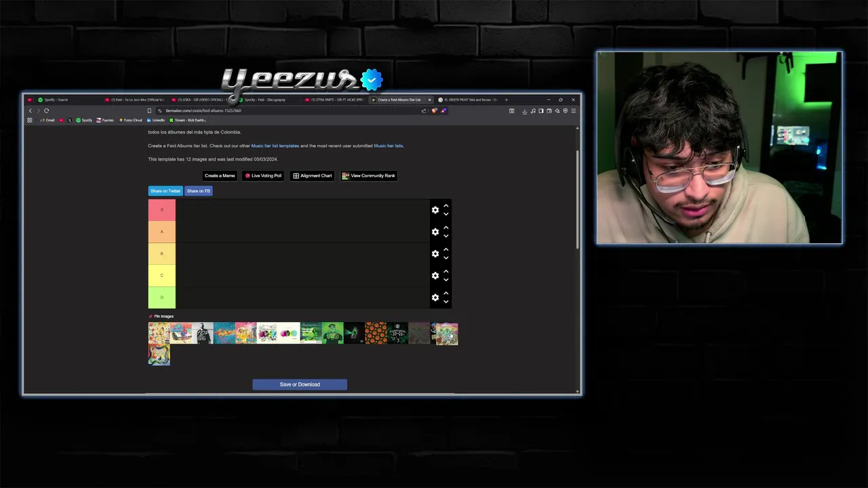Viewport: 868px width, 488px height.
Task: Select the green figure album cover
Action: point(333,333)
